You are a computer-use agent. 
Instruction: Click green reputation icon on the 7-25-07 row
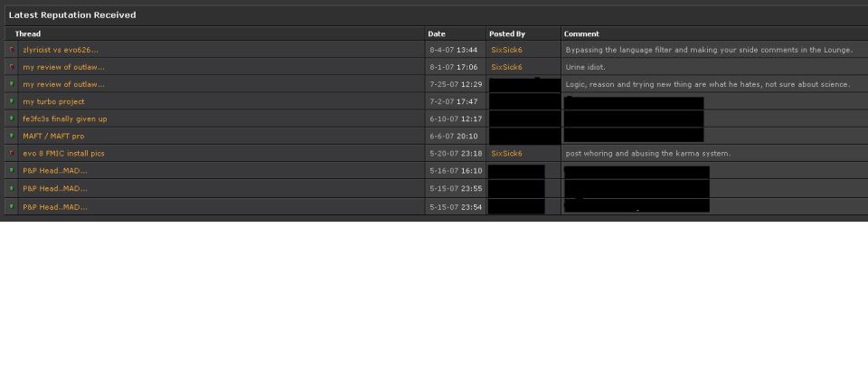(x=12, y=83)
